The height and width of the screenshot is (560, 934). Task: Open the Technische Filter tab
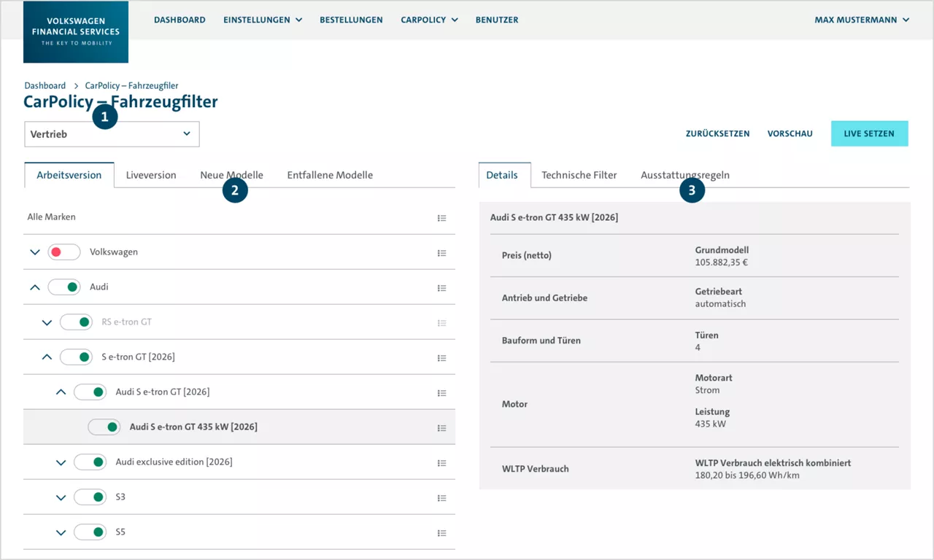579,175
